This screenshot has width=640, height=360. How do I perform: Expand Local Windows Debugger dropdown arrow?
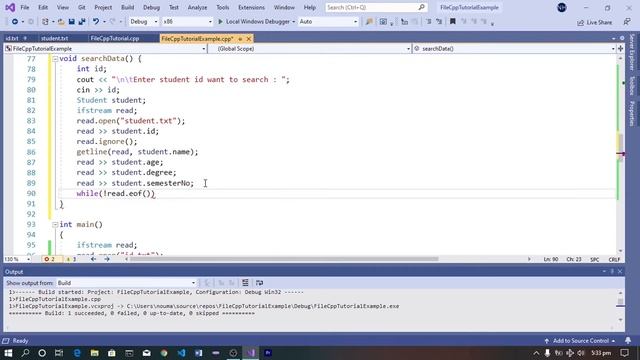click(293, 22)
